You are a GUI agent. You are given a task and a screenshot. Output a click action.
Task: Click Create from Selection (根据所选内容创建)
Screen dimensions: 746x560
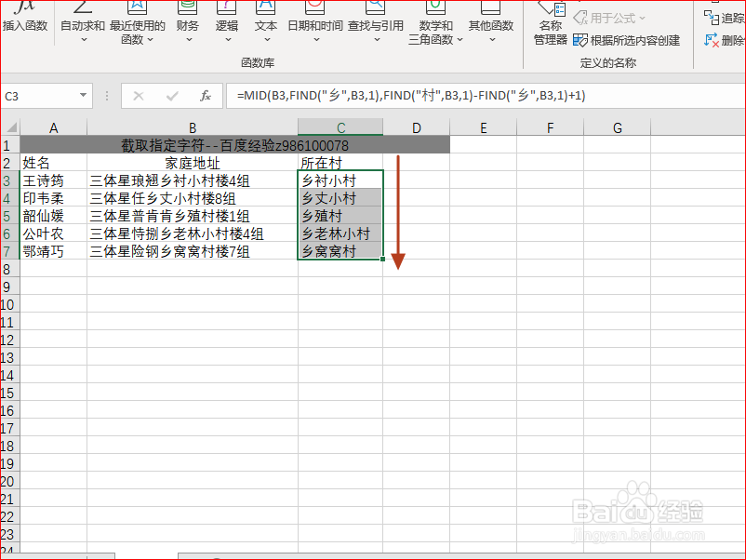pos(636,41)
